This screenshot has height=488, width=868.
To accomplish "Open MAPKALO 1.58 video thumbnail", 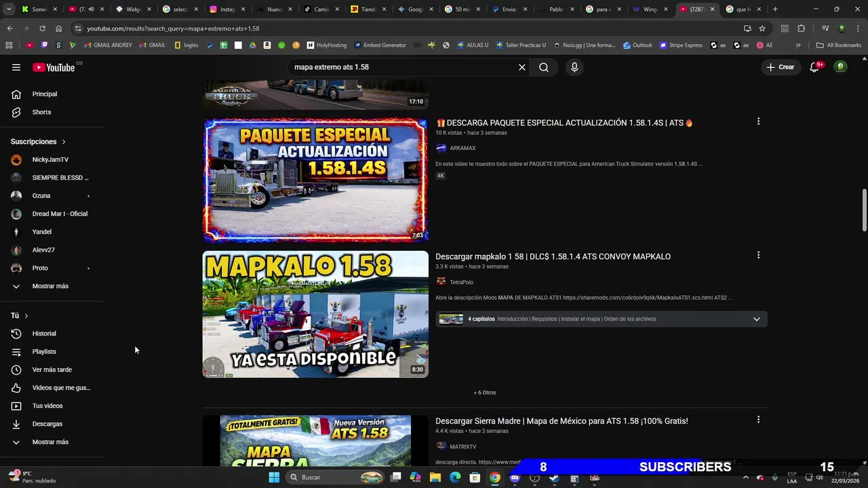I will pos(315,314).
